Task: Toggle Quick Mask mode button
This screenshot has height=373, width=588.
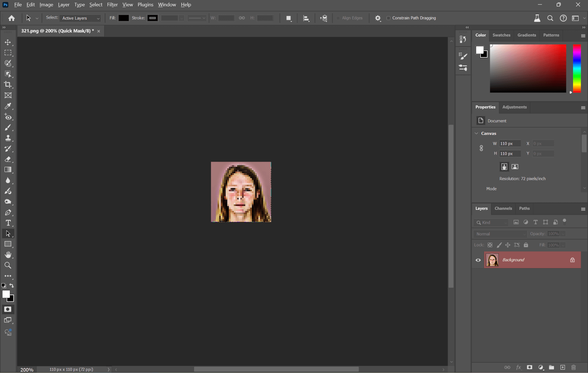Action: (x=8, y=309)
